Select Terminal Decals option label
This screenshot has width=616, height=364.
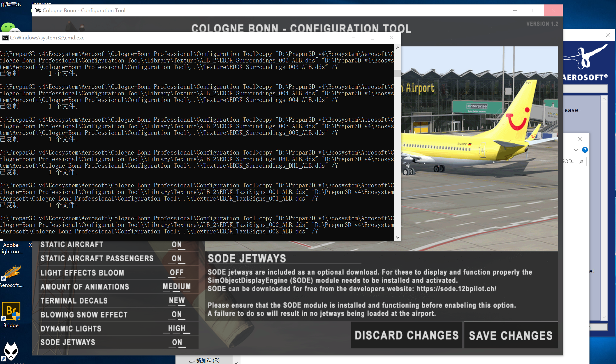coord(74,301)
